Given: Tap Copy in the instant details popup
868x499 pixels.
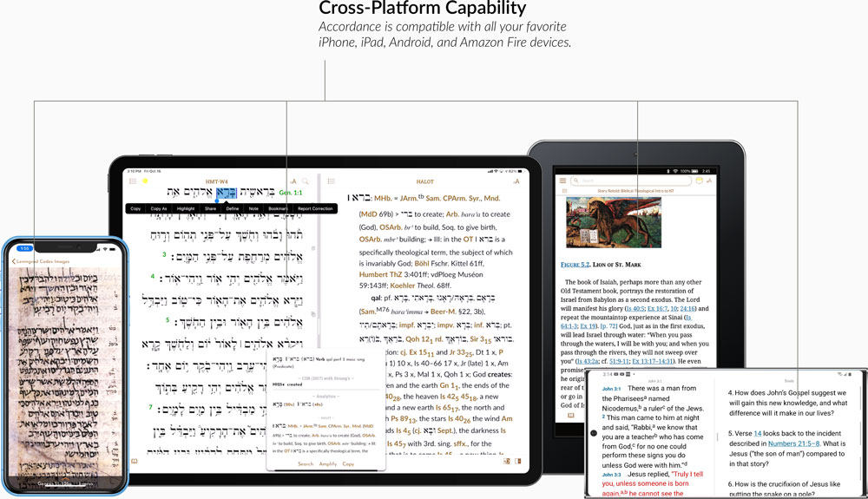Looking at the screenshot, I should coord(348,463).
